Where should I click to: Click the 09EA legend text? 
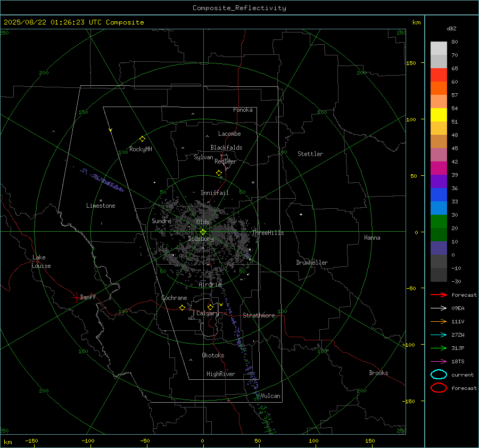[x=458, y=308]
